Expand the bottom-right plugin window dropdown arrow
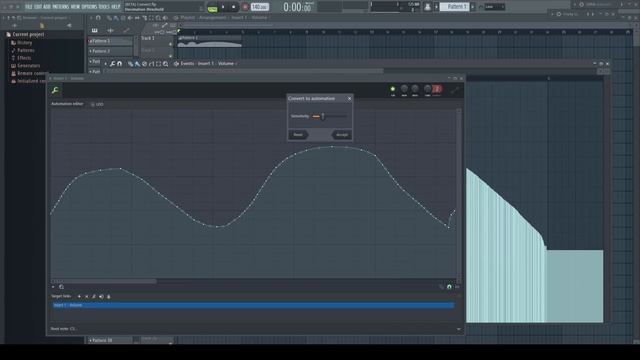Image resolution: width=640 pixels, height=360 pixels. pyautogui.click(x=458, y=329)
